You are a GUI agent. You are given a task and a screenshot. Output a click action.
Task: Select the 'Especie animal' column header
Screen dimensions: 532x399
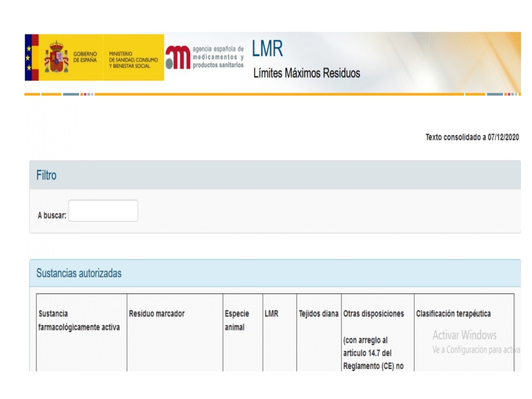tap(237, 321)
